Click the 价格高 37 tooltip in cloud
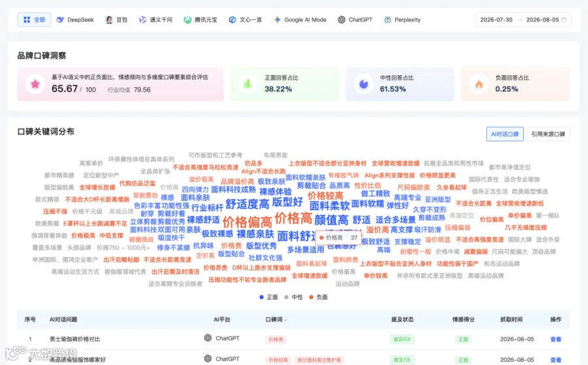The width and height of the screenshot is (588, 365). pyautogui.click(x=338, y=237)
